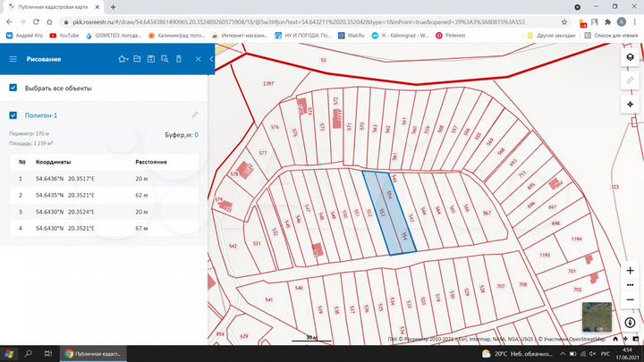Uncheck the Полигон-1 checkbox
This screenshot has height=362, width=644.
tap(13, 115)
